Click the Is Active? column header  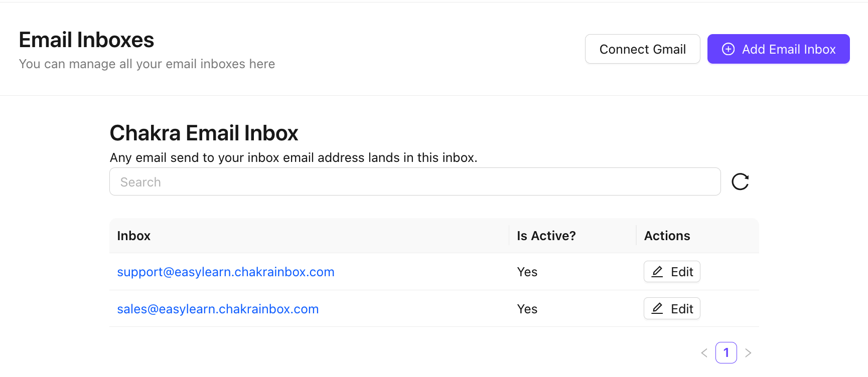click(x=546, y=236)
